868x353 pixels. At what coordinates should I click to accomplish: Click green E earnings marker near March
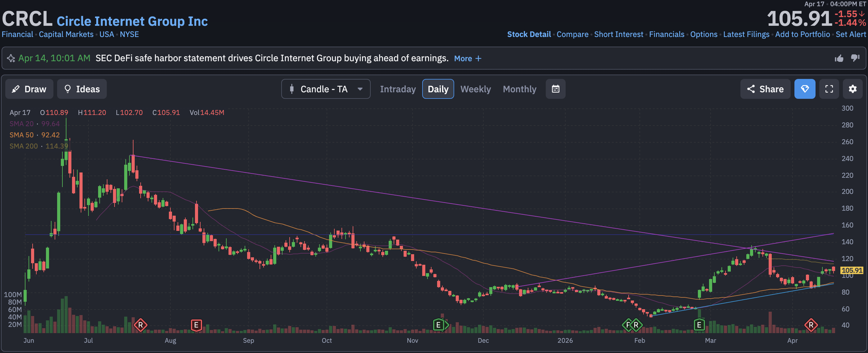click(x=699, y=325)
